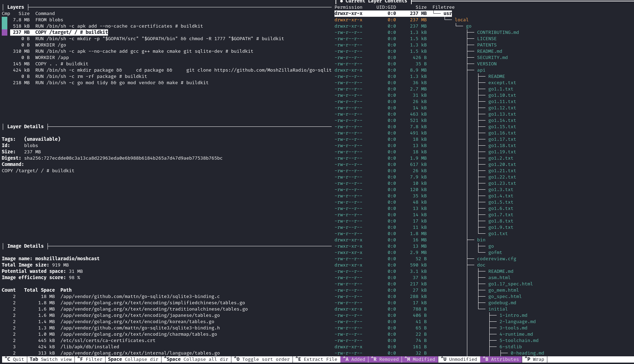Toggle the Modified files filter

point(420,359)
